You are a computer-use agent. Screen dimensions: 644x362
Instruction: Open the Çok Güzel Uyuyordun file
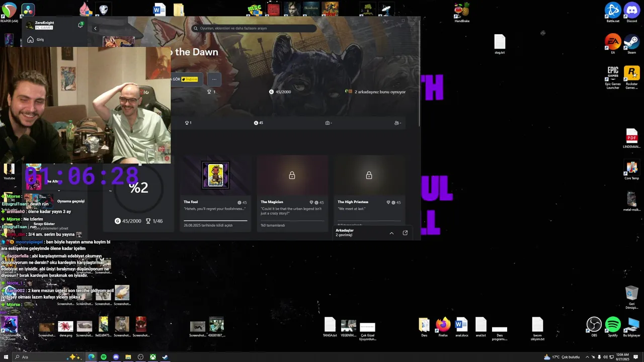367,331
